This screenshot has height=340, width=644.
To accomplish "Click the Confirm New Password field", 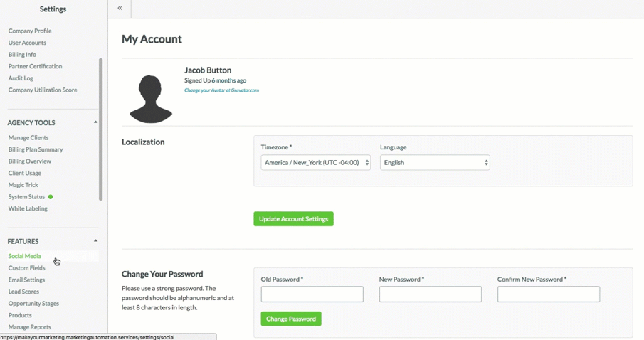I will [548, 294].
